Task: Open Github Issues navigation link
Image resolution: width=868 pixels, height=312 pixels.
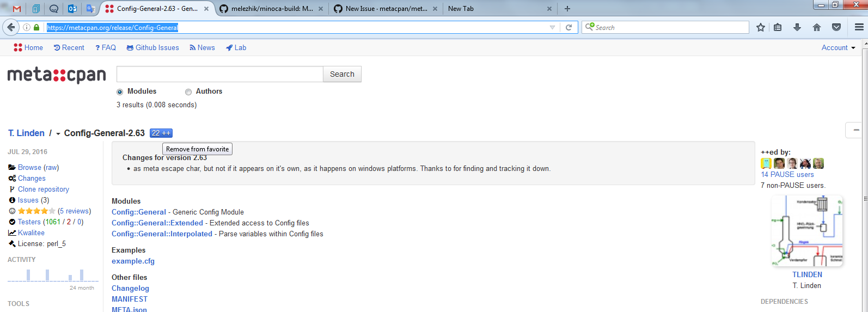Action: click(x=152, y=48)
